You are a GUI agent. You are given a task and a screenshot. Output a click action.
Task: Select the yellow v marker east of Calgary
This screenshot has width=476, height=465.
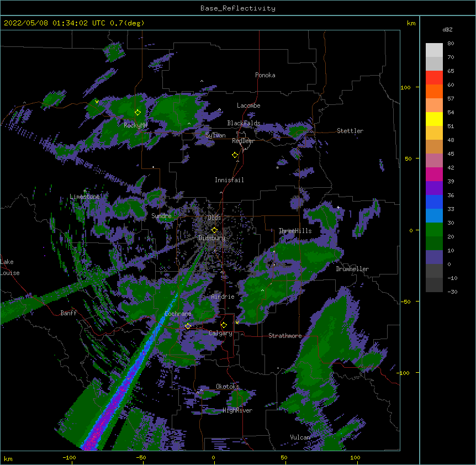(237, 323)
